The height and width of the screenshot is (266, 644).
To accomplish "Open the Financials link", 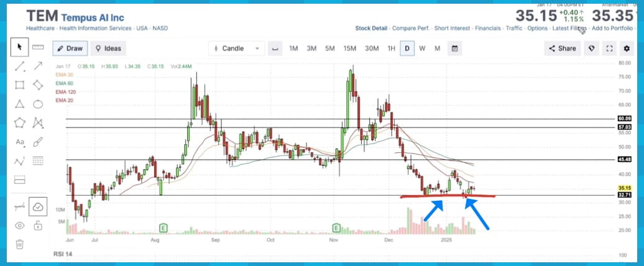I will click(488, 29).
